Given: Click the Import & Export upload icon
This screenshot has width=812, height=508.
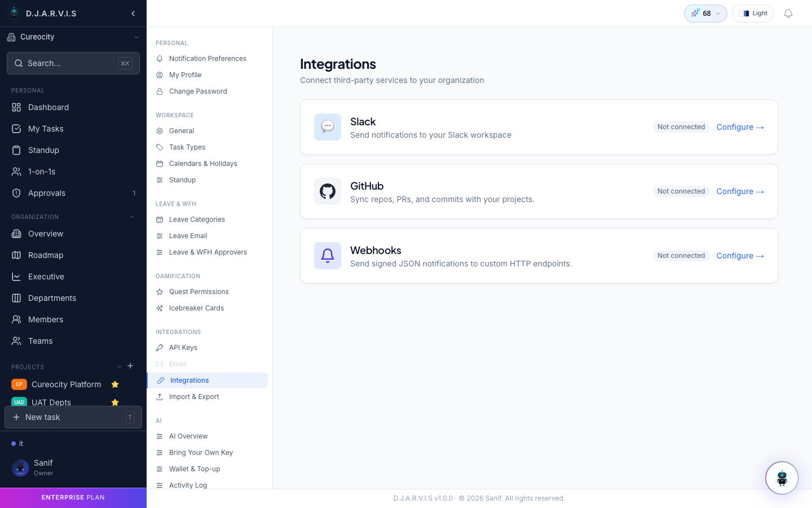Looking at the screenshot, I should coord(160,397).
